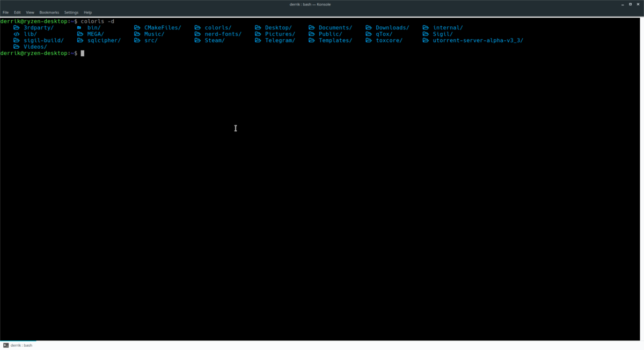This screenshot has height=350, width=644.
Task: Click the folder icon beside Telegram/
Action: pos(258,41)
